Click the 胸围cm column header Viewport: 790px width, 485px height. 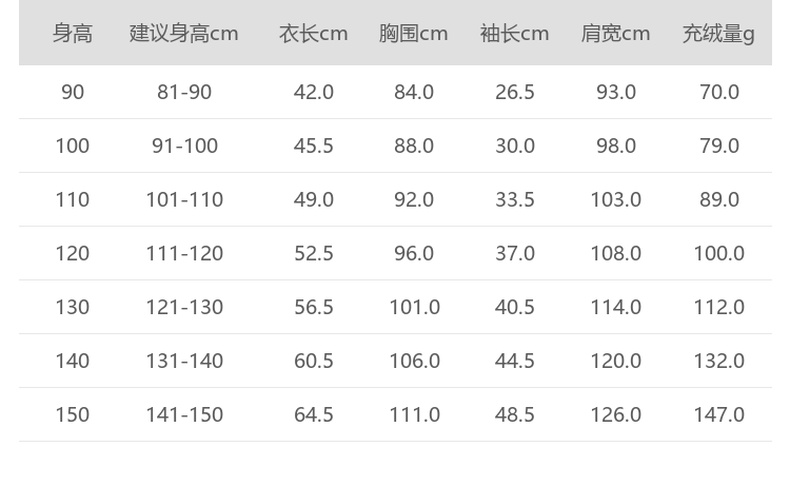[413, 34]
